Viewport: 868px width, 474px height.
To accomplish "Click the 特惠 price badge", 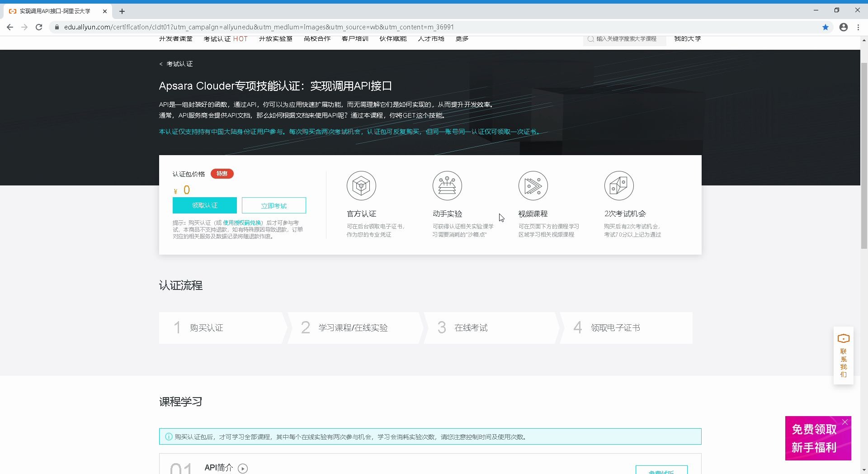I will [x=222, y=174].
